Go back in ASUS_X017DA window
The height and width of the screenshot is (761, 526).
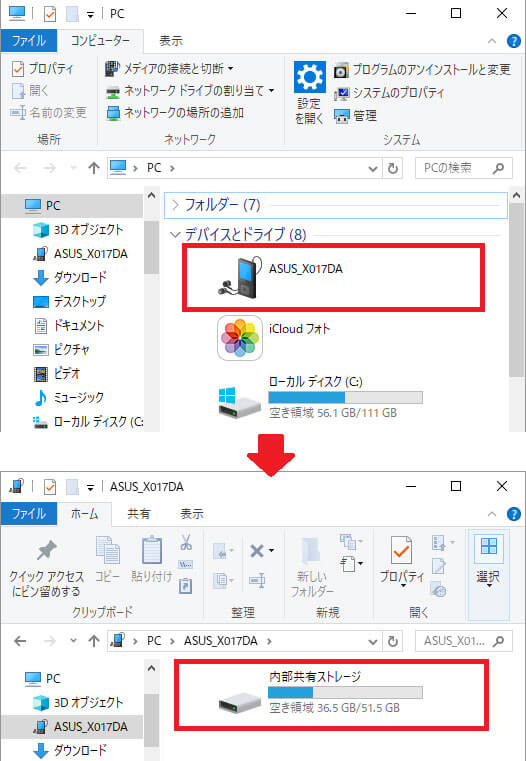(x=20, y=641)
